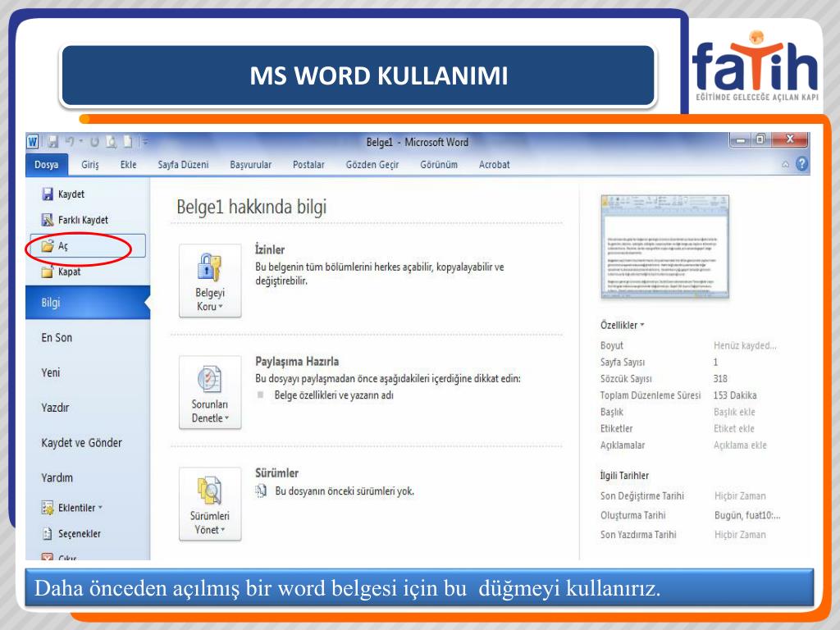This screenshot has height=630, width=840.
Task: Switch to the Görünüm tab
Action: tap(439, 164)
